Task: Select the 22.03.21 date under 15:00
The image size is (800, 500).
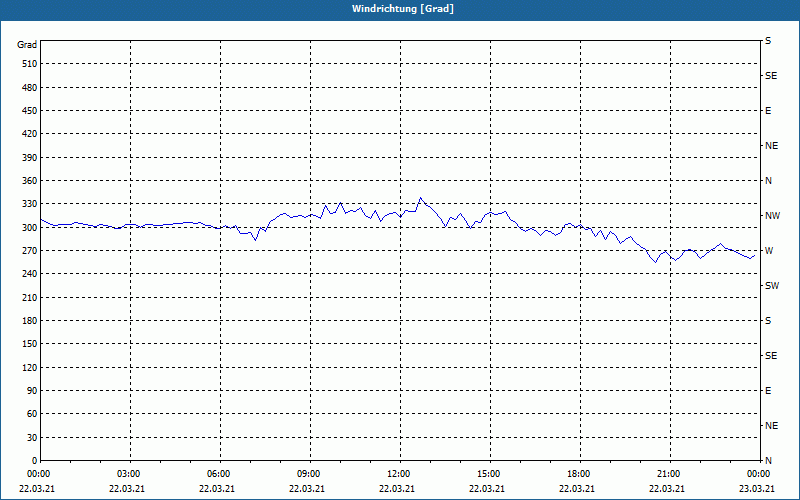Action: point(487,489)
